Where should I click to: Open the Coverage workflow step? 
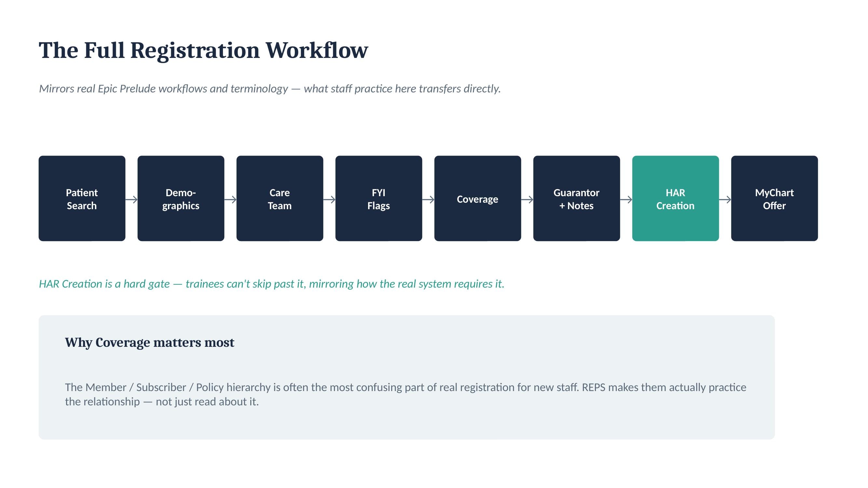pos(477,198)
